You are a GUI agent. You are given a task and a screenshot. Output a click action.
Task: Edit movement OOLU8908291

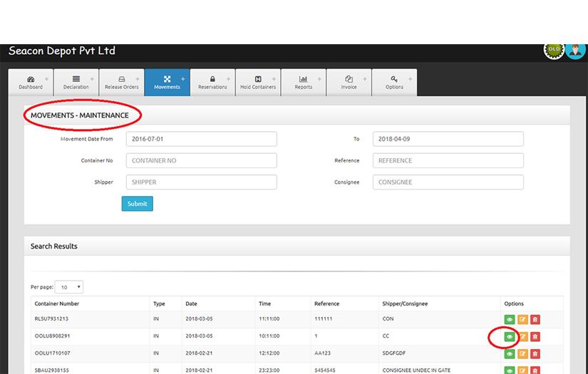[x=522, y=336]
